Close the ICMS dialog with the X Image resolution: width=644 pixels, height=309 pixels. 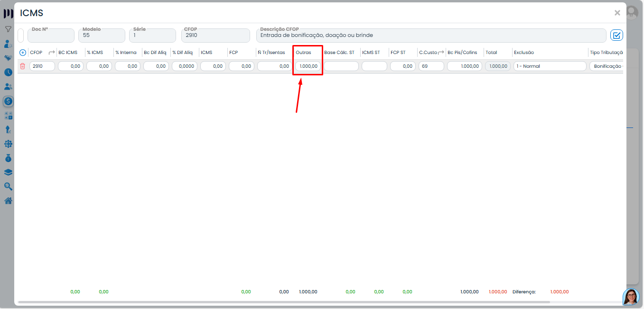pos(617,13)
